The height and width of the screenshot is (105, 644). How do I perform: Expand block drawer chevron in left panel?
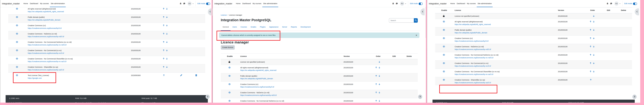point(210,12)
